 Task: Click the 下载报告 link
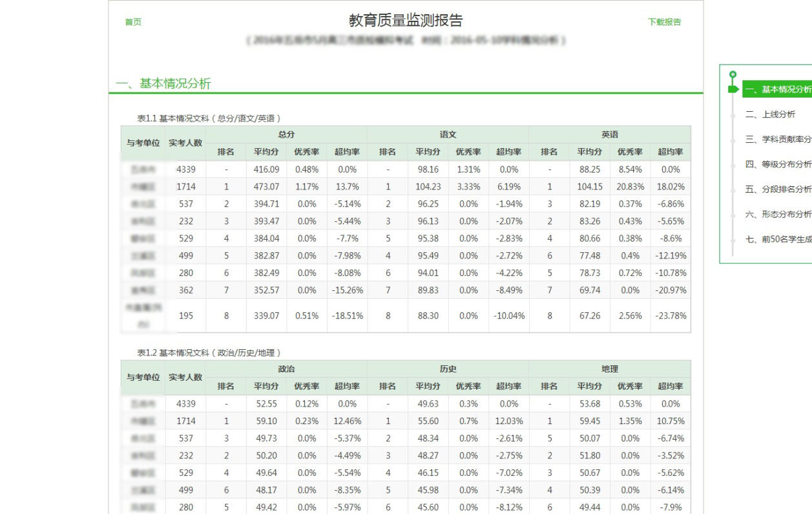(665, 22)
